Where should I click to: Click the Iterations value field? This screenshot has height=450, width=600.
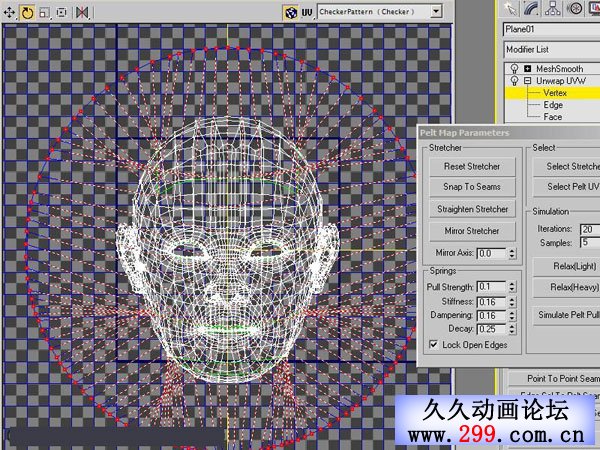tap(590, 229)
